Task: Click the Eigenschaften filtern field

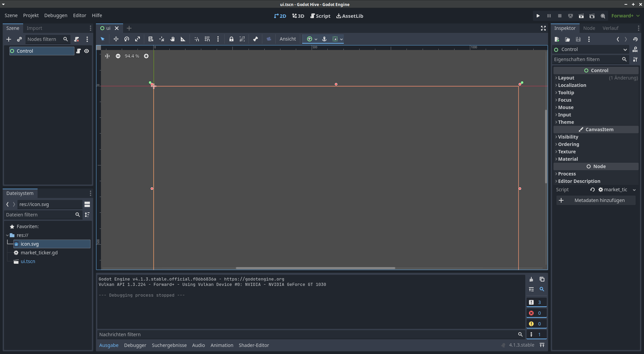Action: [591, 59]
